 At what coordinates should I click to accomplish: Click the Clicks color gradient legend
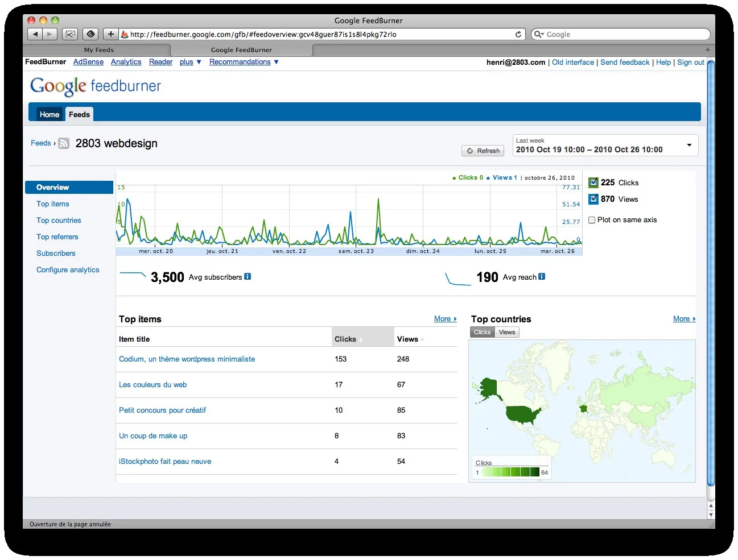(x=510, y=472)
